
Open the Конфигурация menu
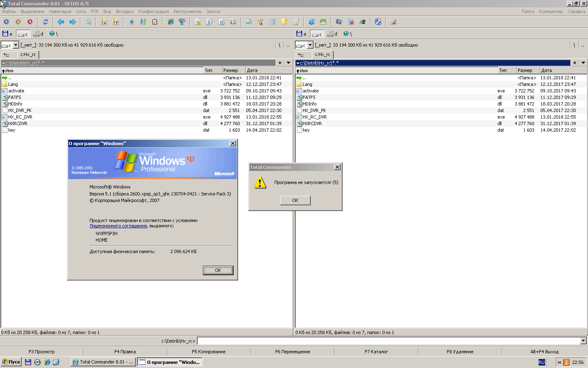pyautogui.click(x=153, y=11)
